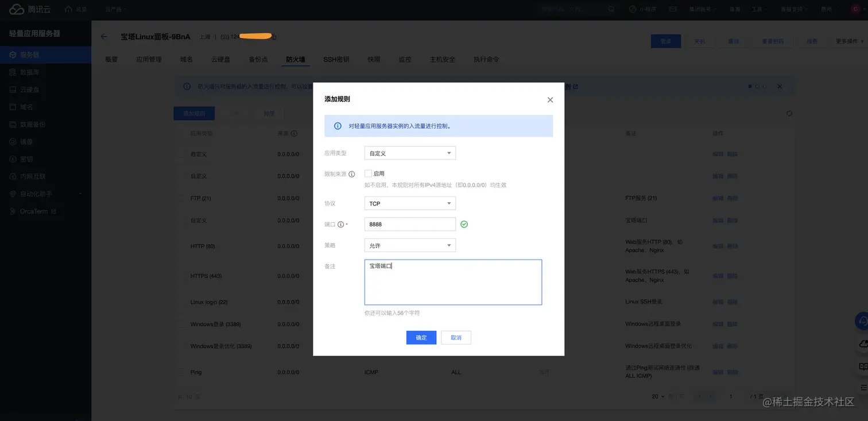Open the 更多操作 dropdown
The height and width of the screenshot is (421, 868).
pos(850,41)
